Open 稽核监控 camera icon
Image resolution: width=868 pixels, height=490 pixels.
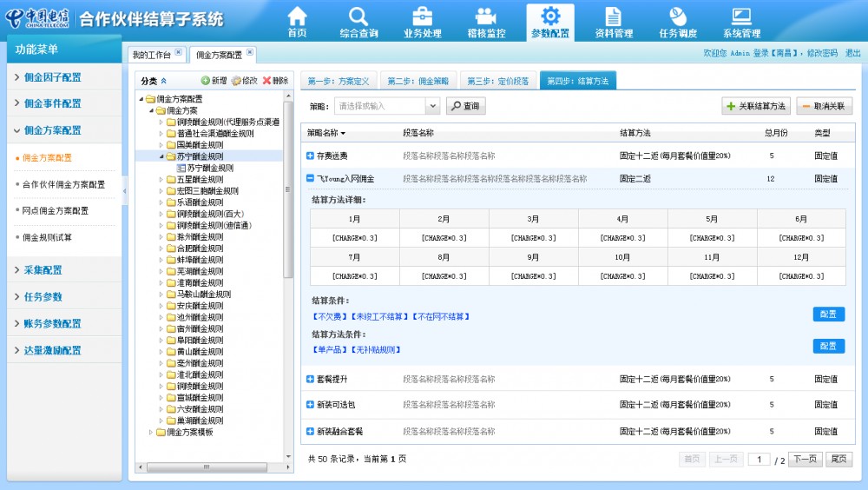click(485, 17)
